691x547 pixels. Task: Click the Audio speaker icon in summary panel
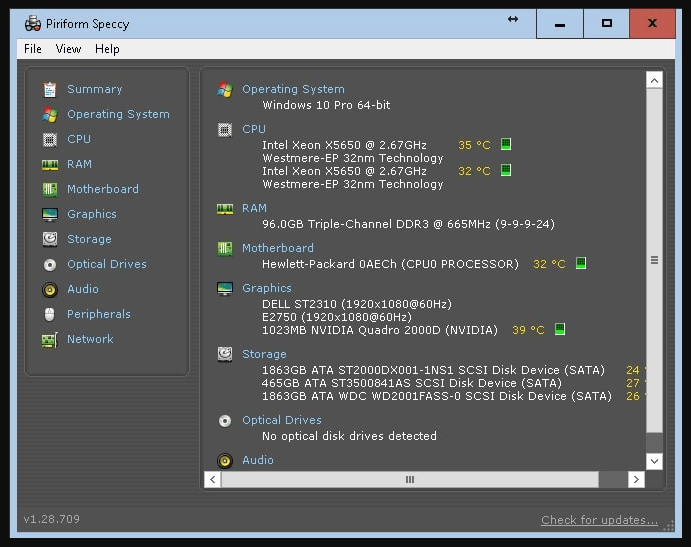(225, 461)
